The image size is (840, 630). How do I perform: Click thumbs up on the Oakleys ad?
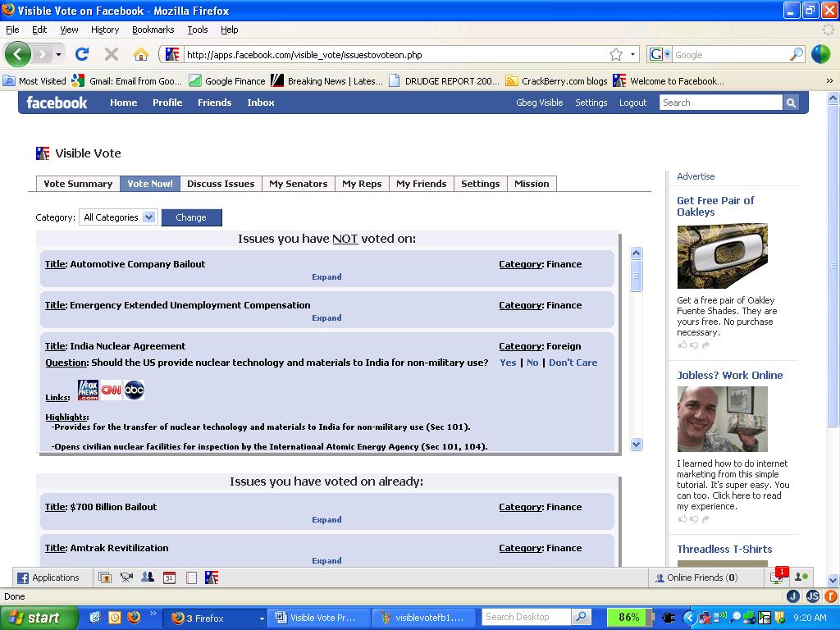click(x=682, y=345)
